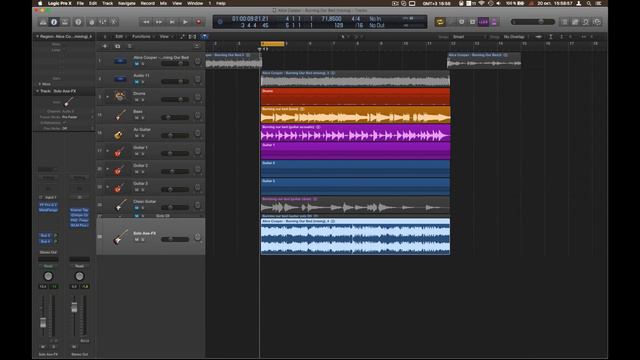Click the Bass track guitar icon

click(x=120, y=115)
